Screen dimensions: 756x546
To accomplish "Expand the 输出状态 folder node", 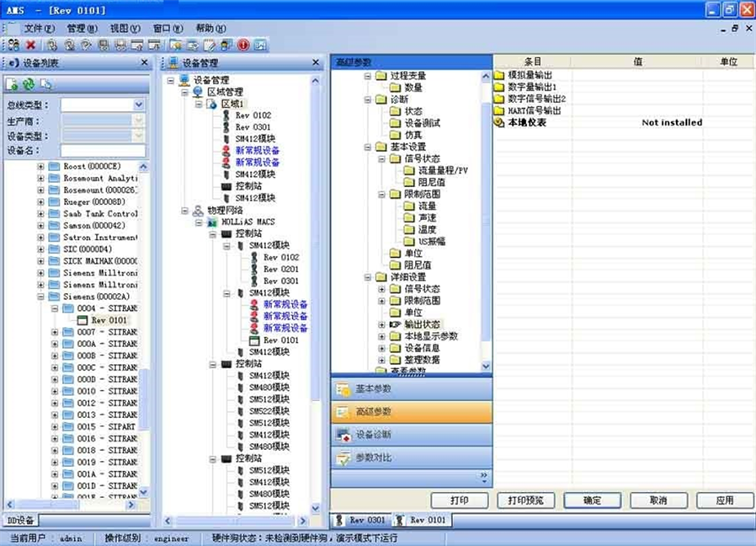I will click(381, 324).
